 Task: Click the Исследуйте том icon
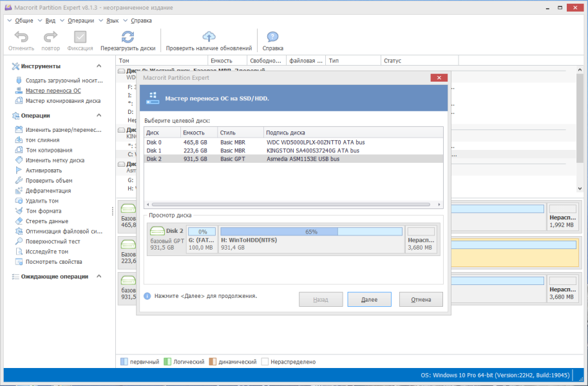click(19, 251)
